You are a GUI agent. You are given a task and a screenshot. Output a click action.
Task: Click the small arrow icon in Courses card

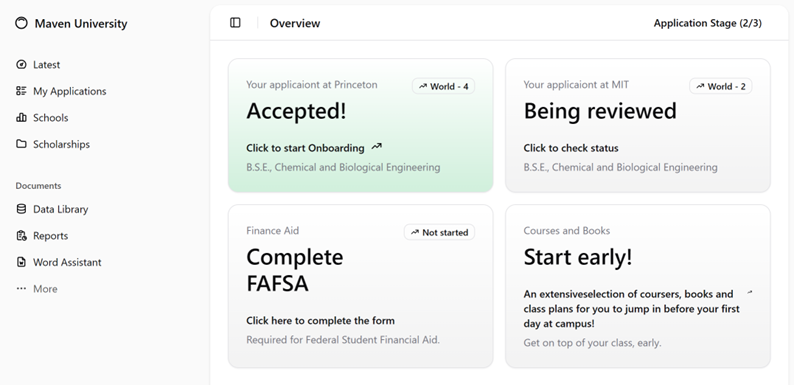tap(749, 292)
